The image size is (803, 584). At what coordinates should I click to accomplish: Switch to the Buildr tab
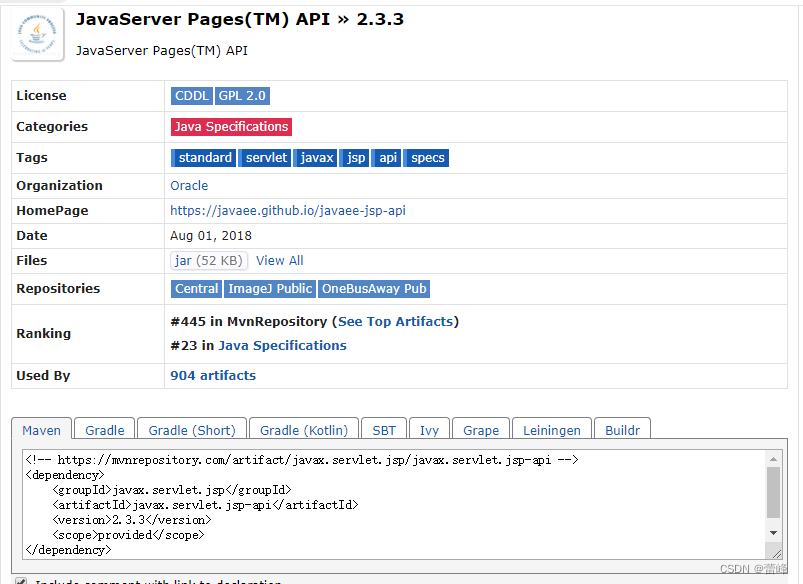[x=623, y=429]
